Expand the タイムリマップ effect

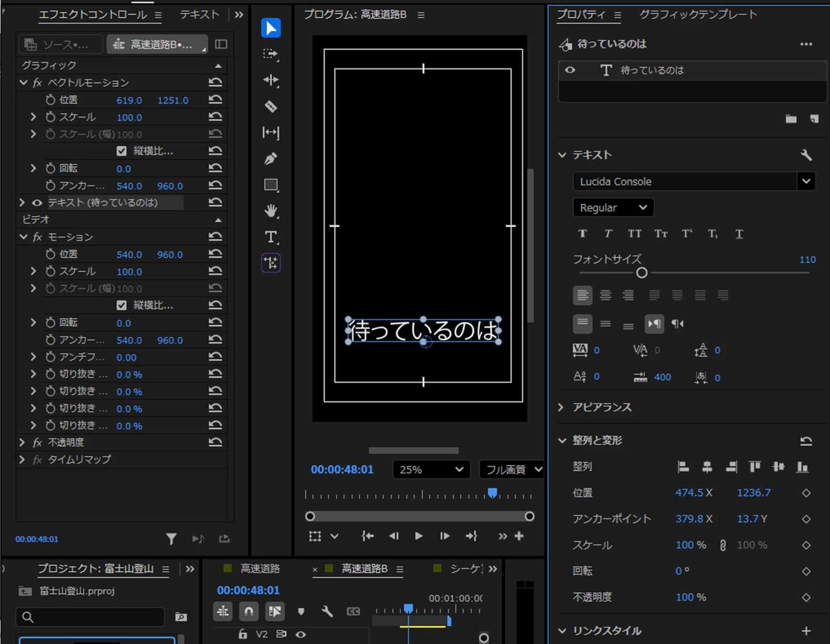(22, 460)
